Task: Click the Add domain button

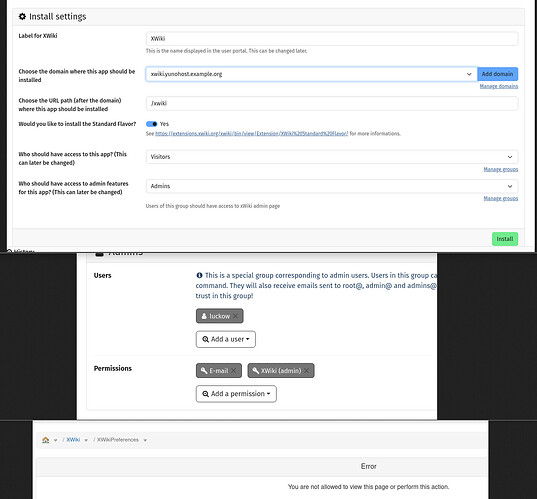Action: coord(497,74)
